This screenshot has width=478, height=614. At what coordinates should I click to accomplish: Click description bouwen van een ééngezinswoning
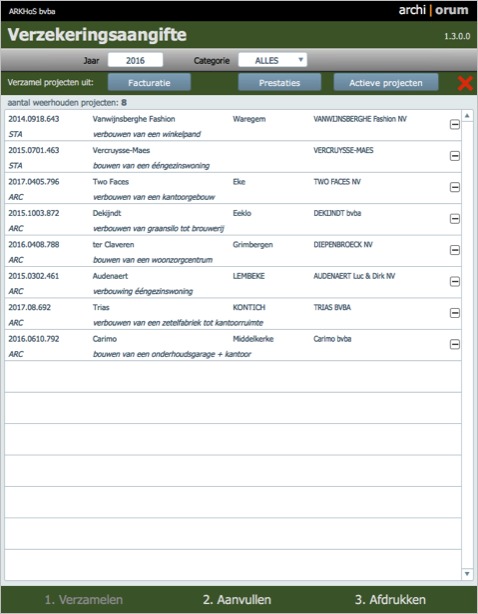[x=151, y=166]
